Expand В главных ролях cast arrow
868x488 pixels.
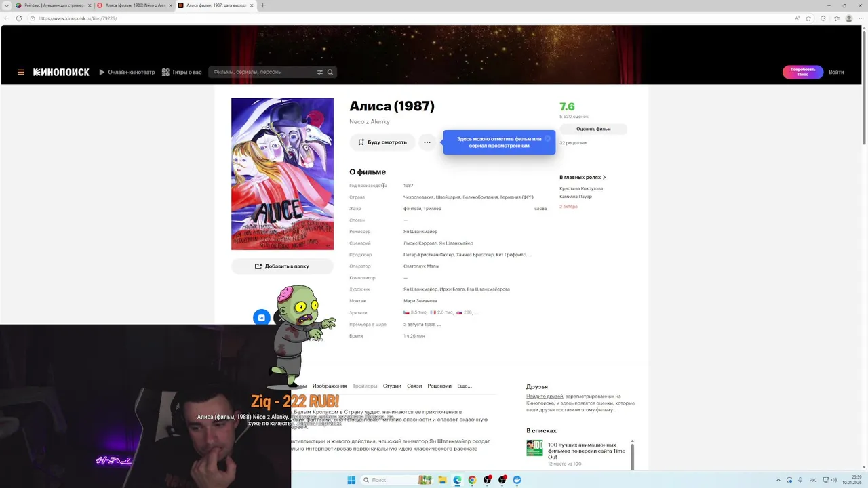tap(604, 178)
